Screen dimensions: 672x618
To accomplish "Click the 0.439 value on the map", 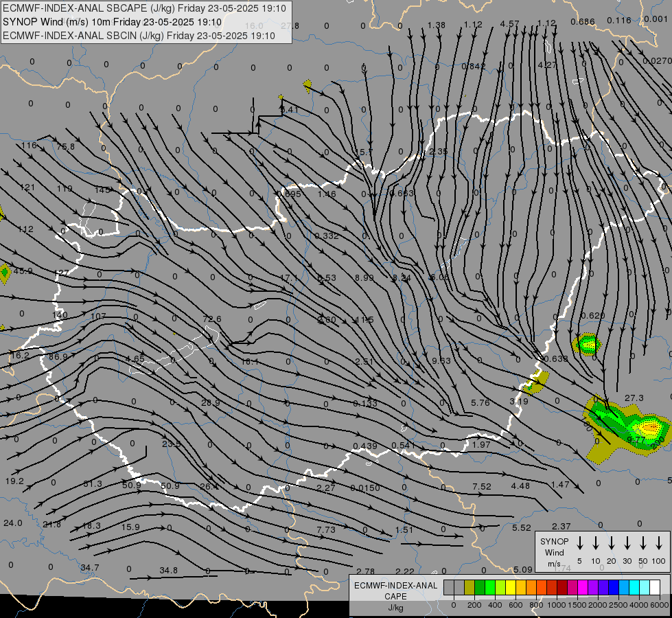I will coord(365,446).
